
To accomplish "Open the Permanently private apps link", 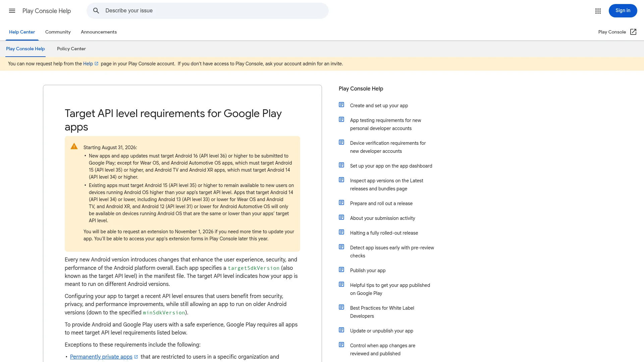I will pos(101,357).
